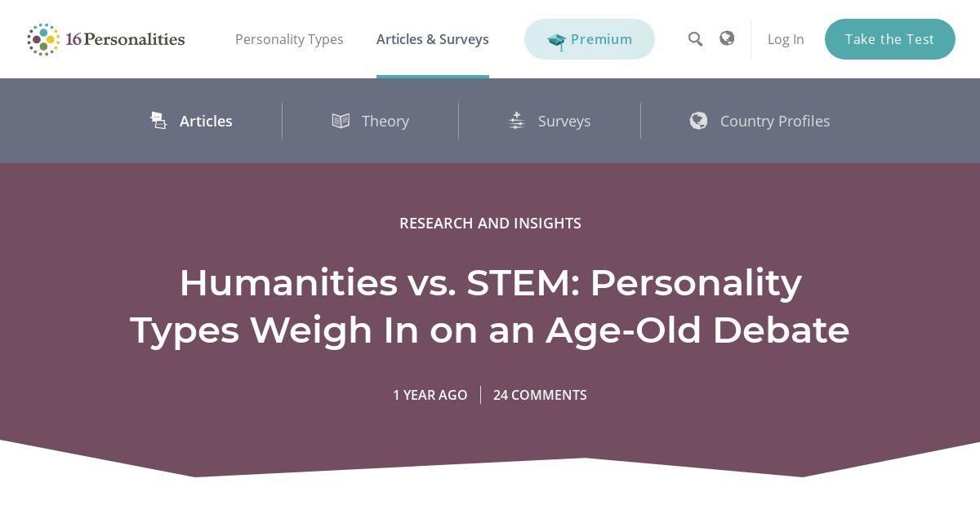Click the Log In link

pyautogui.click(x=786, y=39)
